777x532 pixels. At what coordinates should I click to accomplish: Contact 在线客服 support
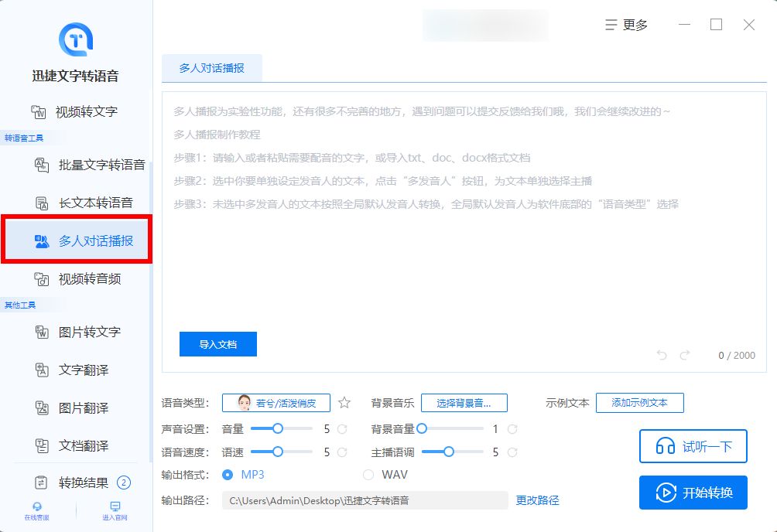click(36, 511)
